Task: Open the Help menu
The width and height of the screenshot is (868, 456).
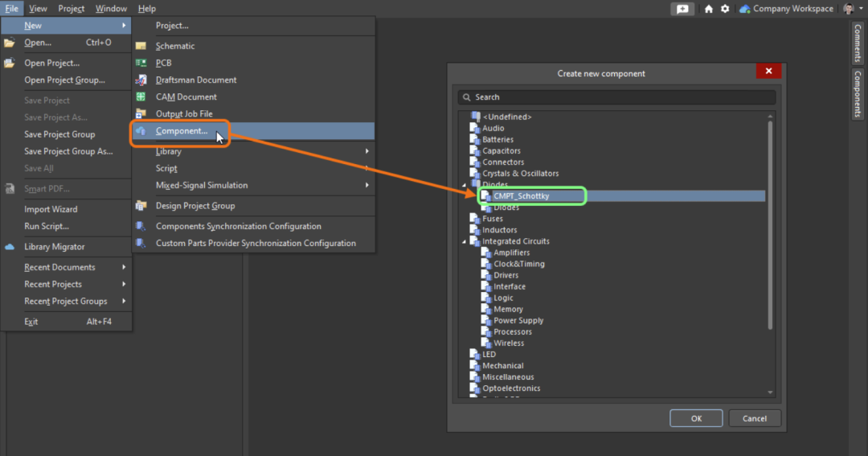Action: (x=147, y=9)
